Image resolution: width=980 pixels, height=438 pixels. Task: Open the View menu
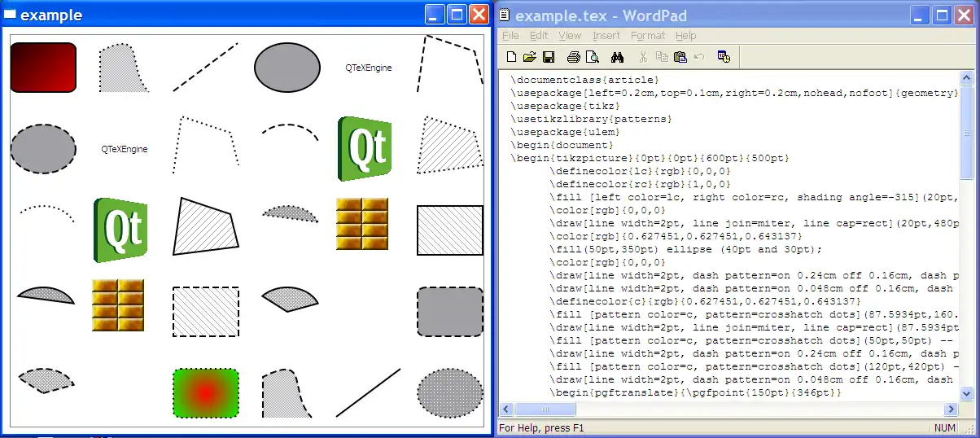[570, 36]
